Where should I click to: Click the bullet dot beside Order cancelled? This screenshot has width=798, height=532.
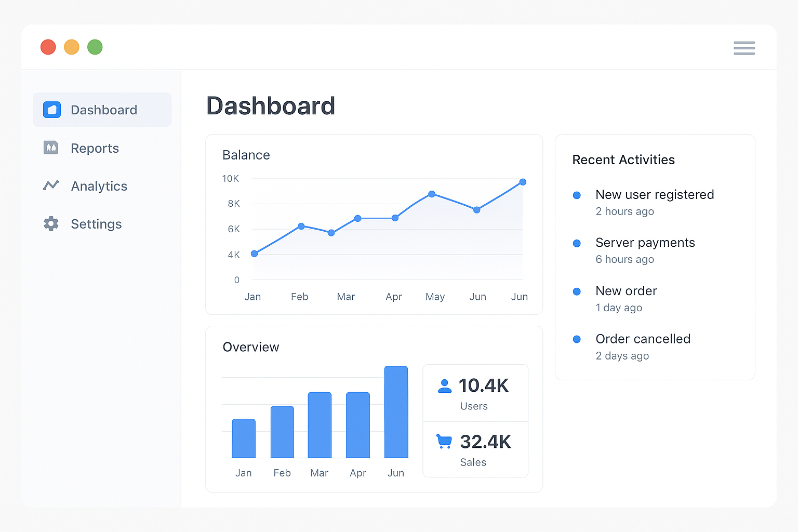click(x=577, y=339)
